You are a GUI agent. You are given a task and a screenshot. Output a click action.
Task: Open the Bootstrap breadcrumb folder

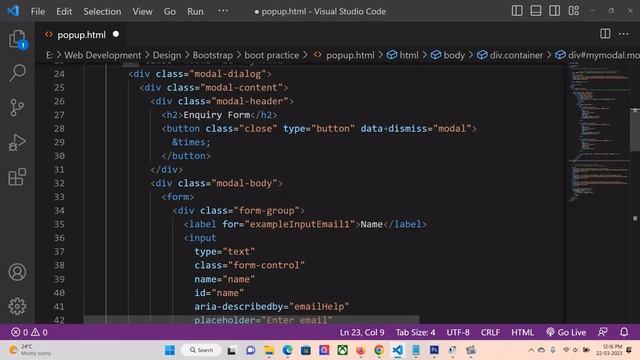212,55
